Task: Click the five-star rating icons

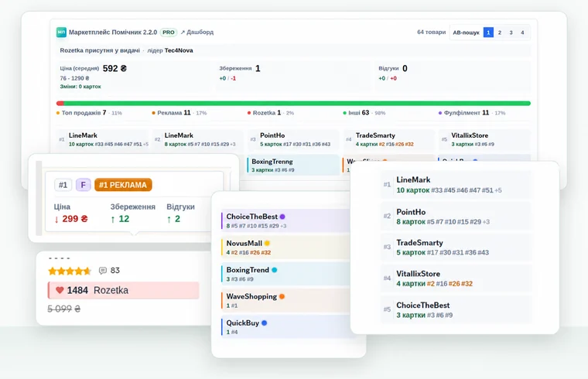Action: 70,271
